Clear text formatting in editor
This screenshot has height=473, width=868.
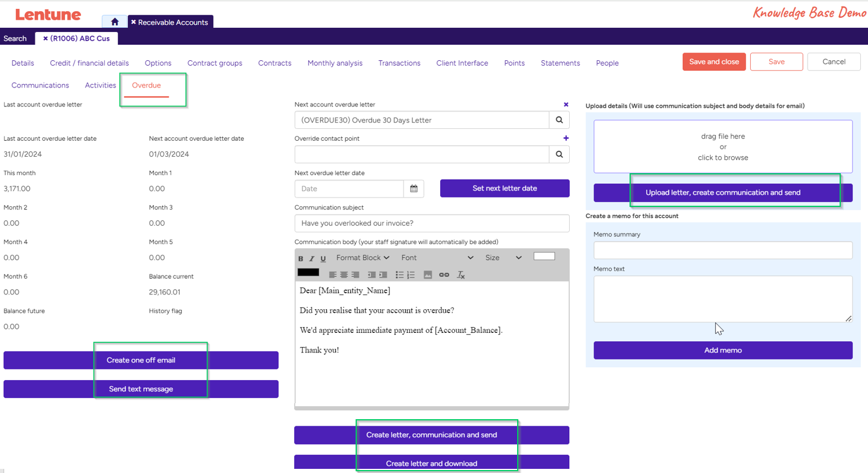pyautogui.click(x=461, y=275)
